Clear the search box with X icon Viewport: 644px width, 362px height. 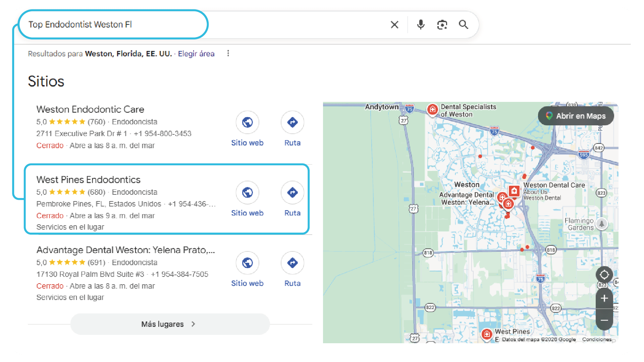394,24
